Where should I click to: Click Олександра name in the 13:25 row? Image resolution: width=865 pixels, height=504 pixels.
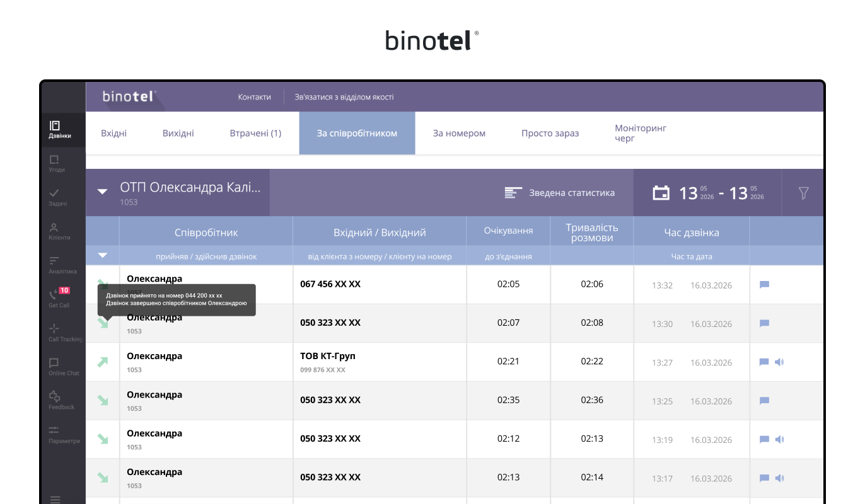point(154,395)
